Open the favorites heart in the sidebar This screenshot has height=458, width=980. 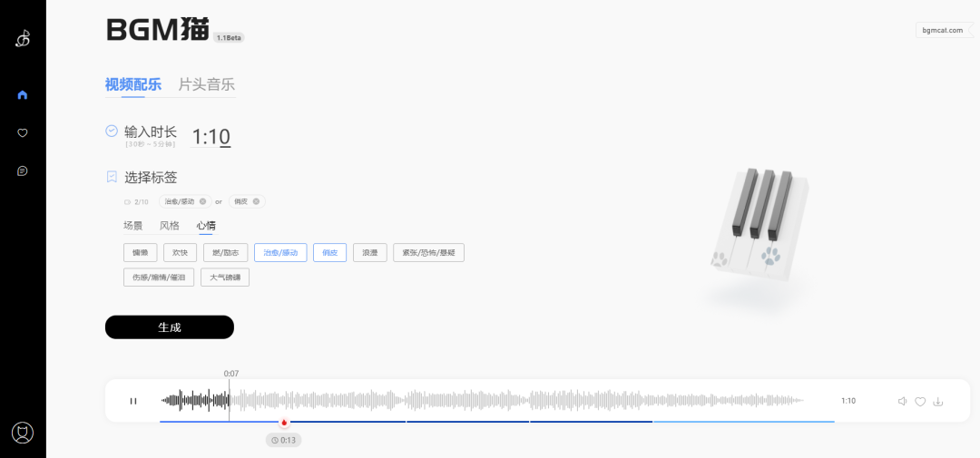pos(23,132)
